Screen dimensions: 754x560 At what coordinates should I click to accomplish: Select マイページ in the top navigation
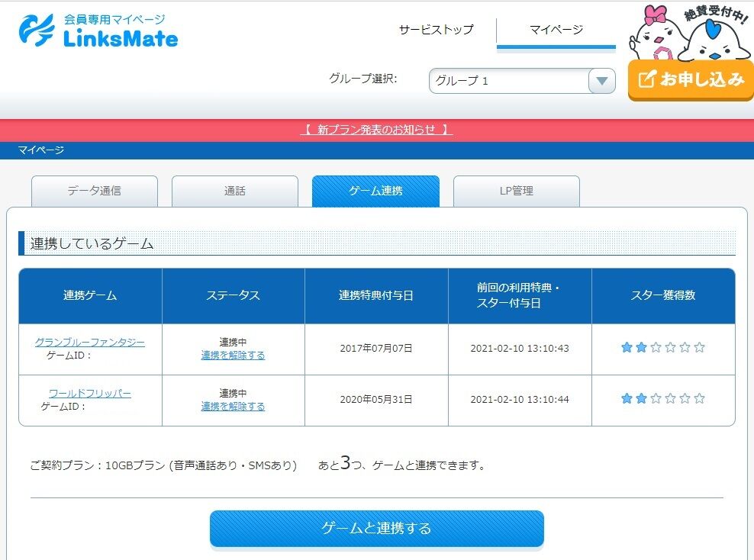coord(556,31)
